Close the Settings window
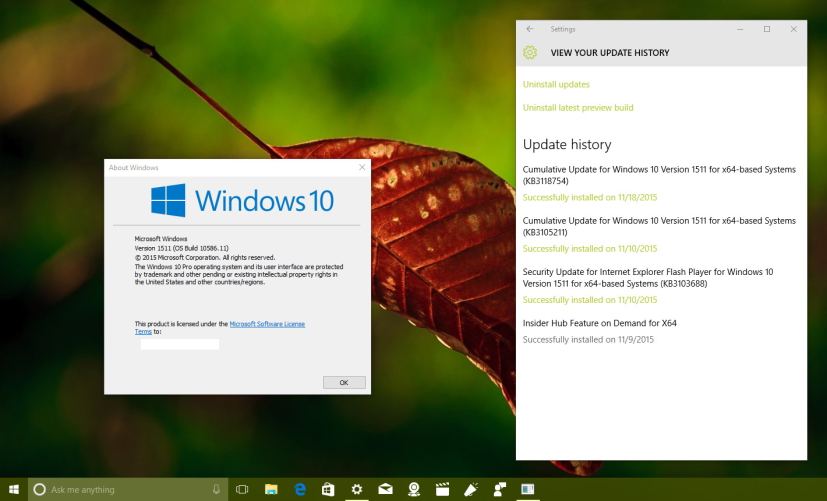Image resolution: width=827 pixels, height=501 pixels. (794, 29)
